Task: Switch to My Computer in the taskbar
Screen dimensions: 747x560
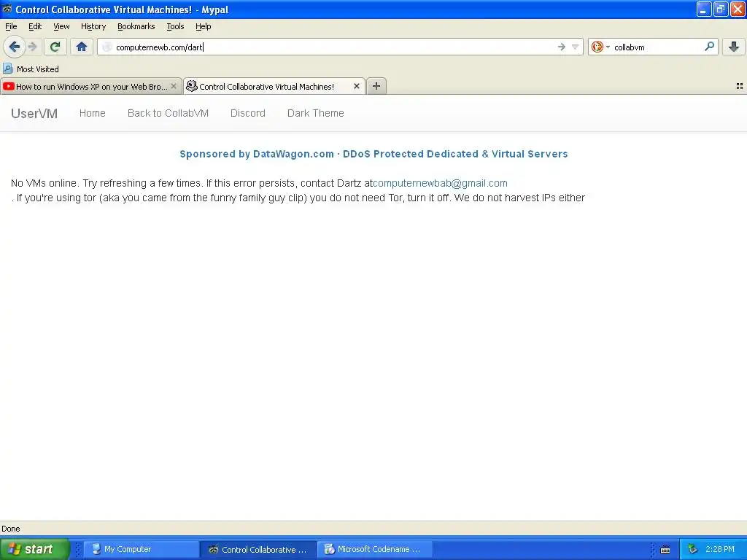Action: pos(142,549)
